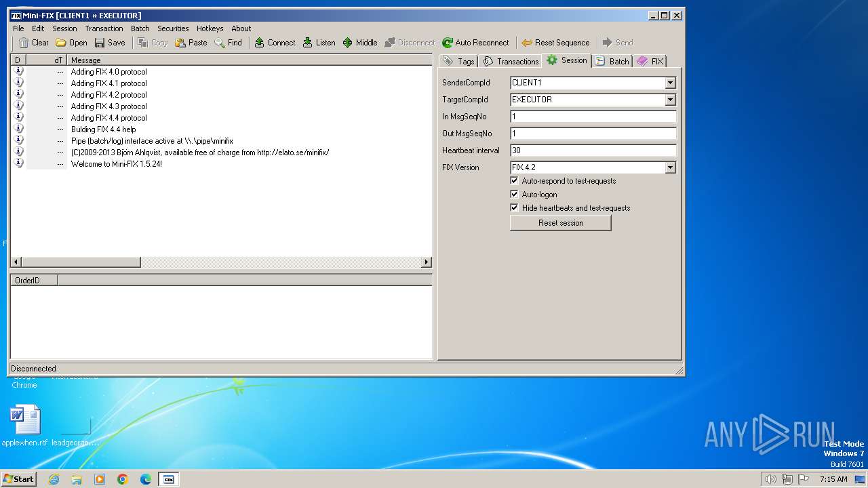Launch Chrome from the taskbar
The image size is (868, 488).
[x=123, y=479]
